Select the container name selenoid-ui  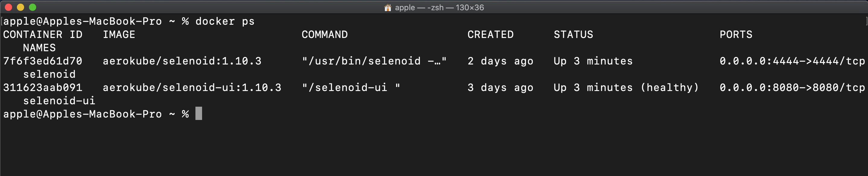click(59, 101)
